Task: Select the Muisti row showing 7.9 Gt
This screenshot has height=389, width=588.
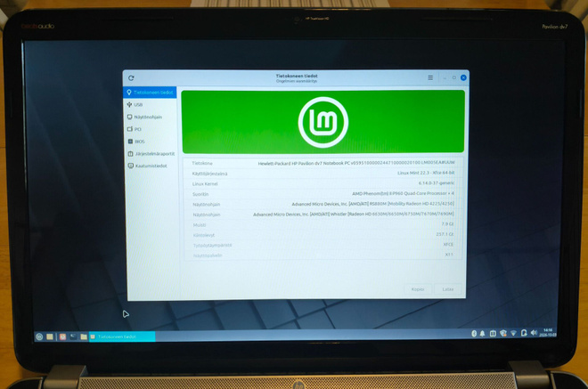Action: [323, 224]
